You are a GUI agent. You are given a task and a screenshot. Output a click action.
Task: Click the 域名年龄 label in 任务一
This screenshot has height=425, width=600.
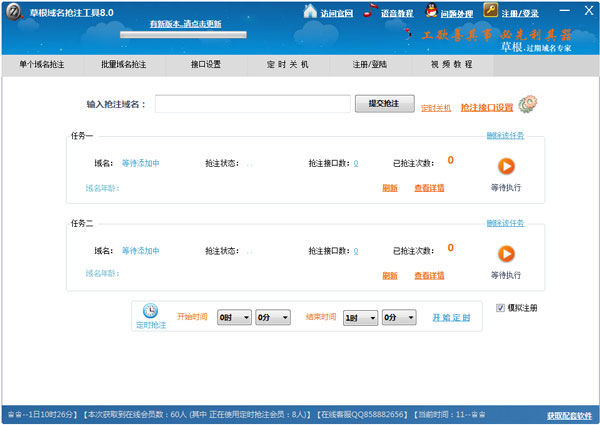102,188
